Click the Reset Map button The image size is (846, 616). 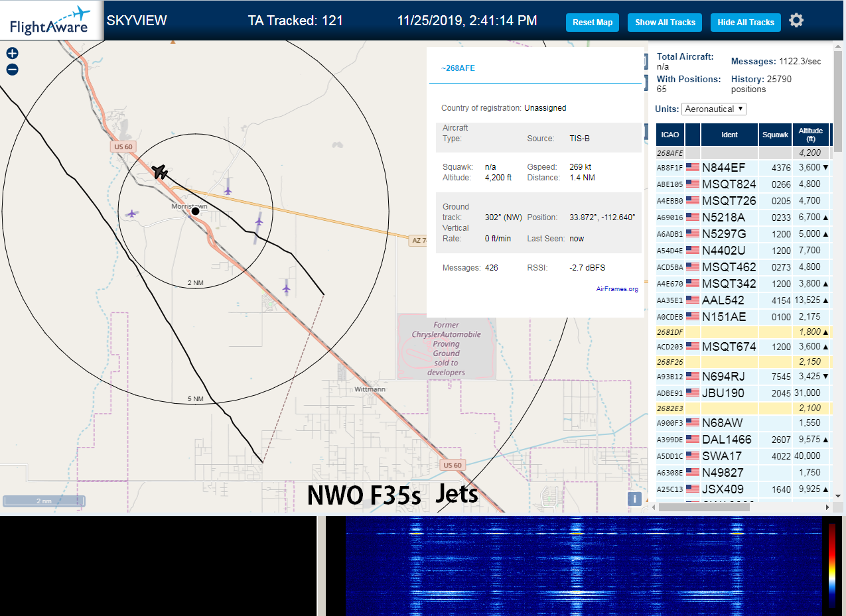(593, 22)
